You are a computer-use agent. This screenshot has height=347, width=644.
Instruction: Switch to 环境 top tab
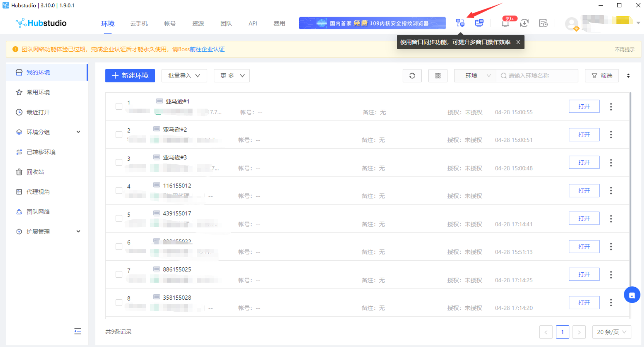coord(108,23)
